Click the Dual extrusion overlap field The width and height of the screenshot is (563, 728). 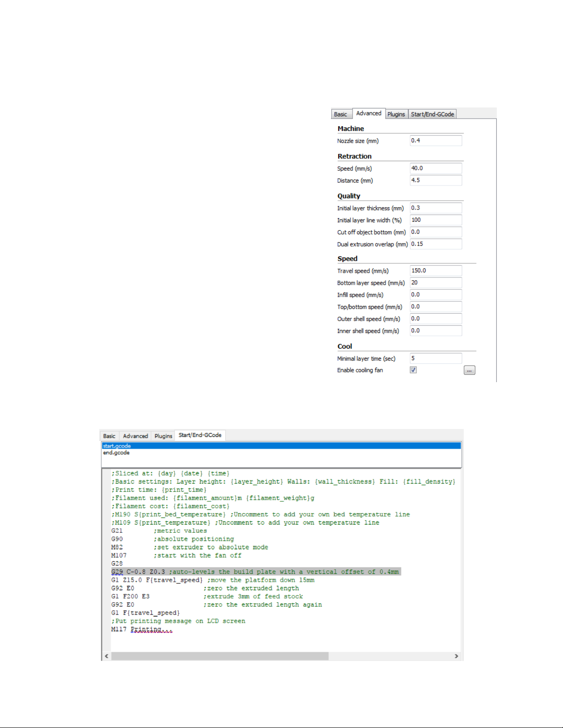point(436,244)
